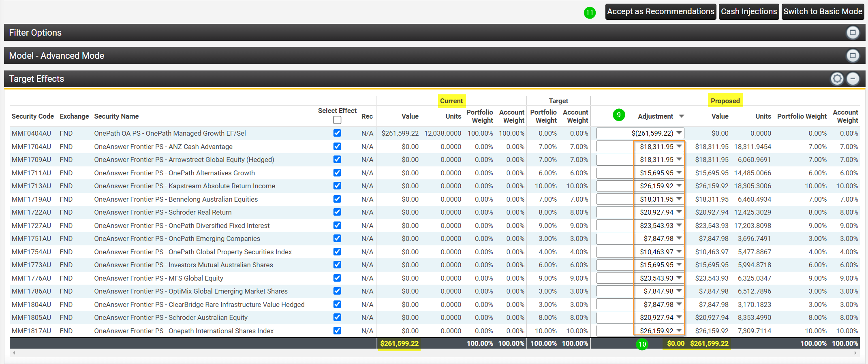Uncheck Arrowstreet Global Equity (Hedged) checkbox

click(x=337, y=159)
